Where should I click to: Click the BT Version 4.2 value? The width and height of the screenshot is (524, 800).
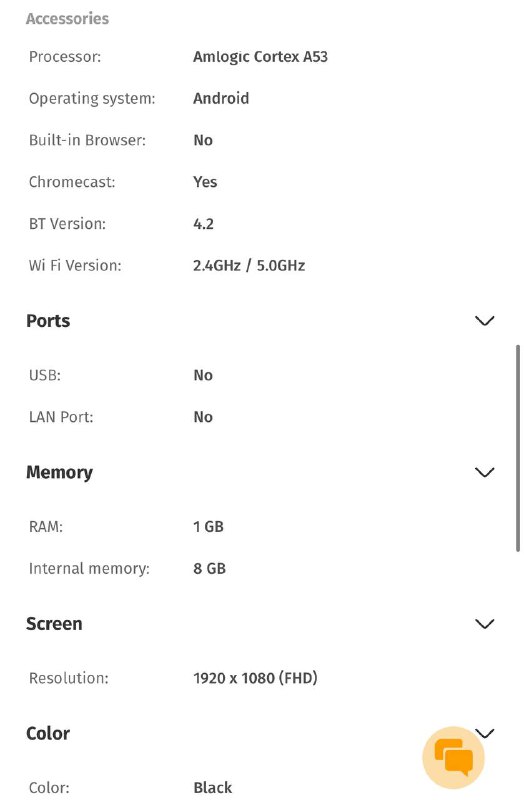click(204, 224)
